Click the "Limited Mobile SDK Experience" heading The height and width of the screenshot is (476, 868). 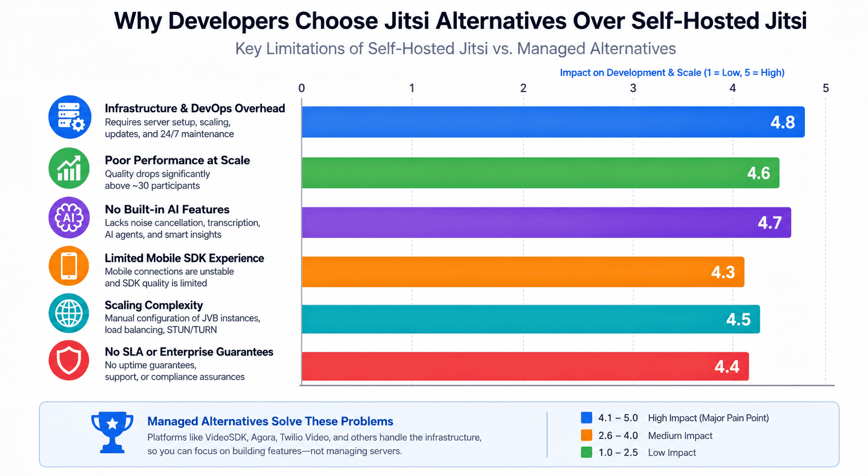point(185,258)
